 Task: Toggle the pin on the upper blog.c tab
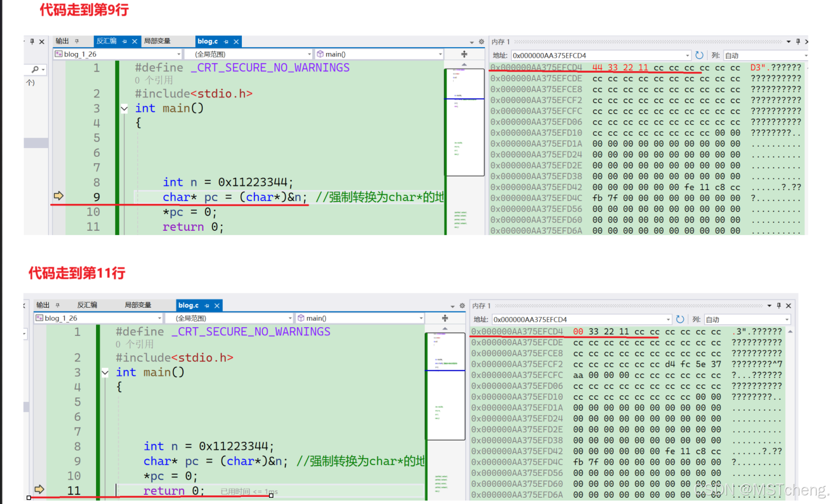pyautogui.click(x=226, y=42)
